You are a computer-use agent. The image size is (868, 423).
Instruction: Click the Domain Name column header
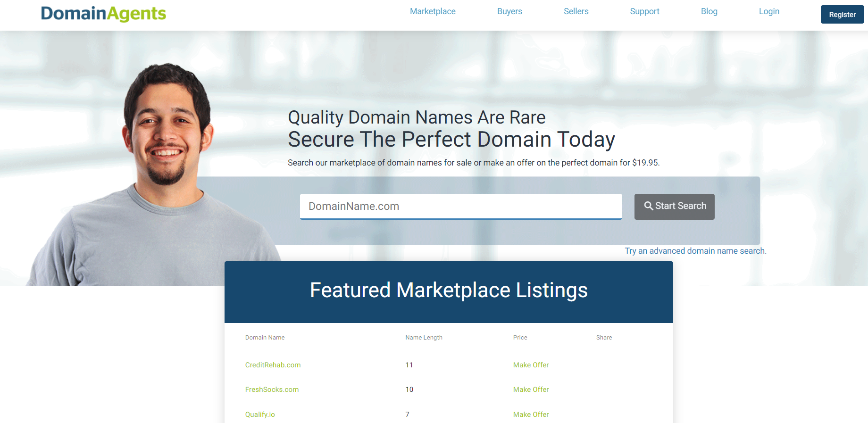click(265, 338)
